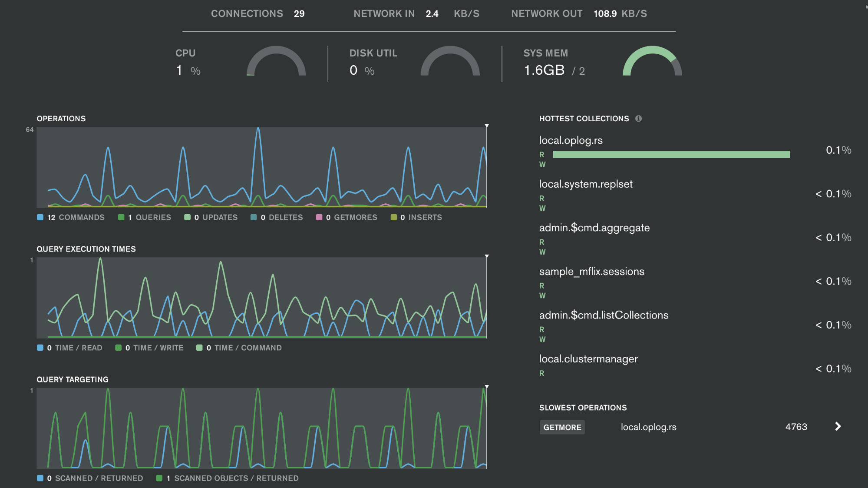
Task: Click the 1.6GB system memory value
Action: point(544,70)
